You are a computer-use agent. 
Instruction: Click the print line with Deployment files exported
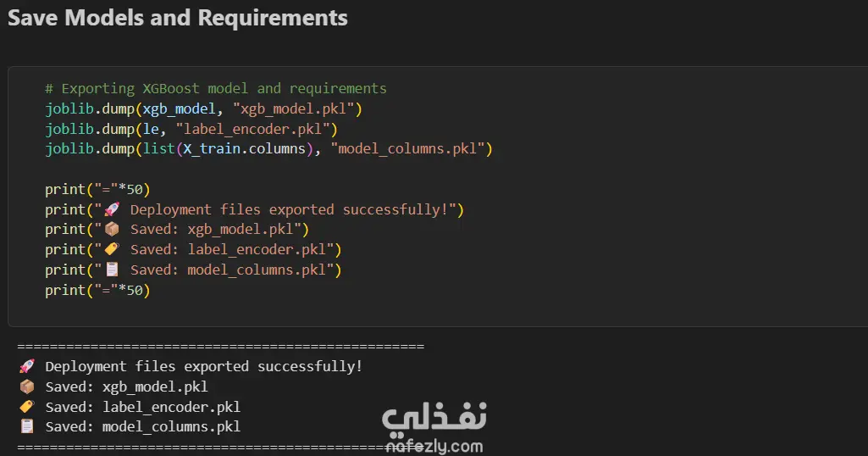click(254, 209)
